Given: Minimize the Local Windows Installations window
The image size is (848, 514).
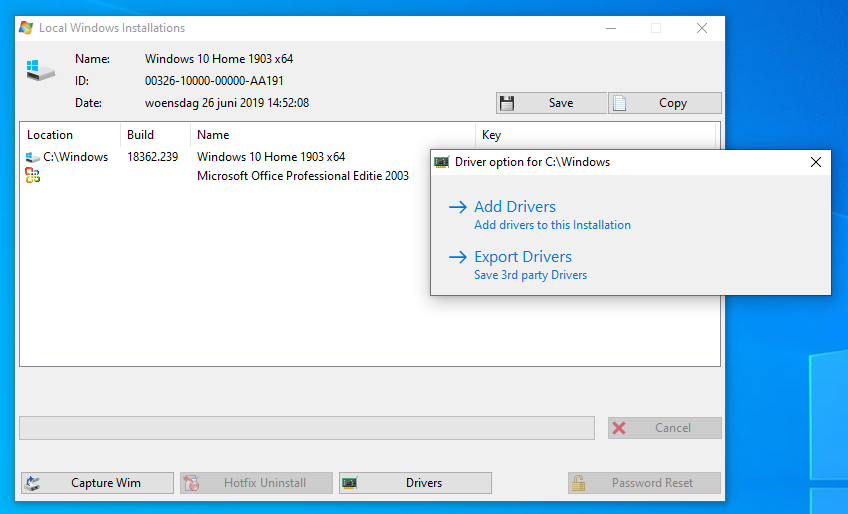Looking at the screenshot, I should pos(611,28).
